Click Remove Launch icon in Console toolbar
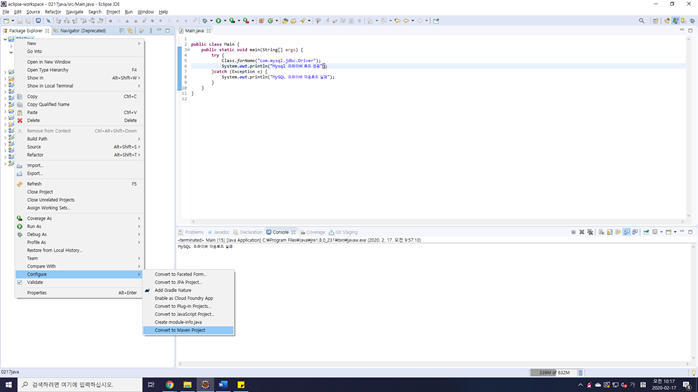This screenshot has height=392, width=698. 582,232
